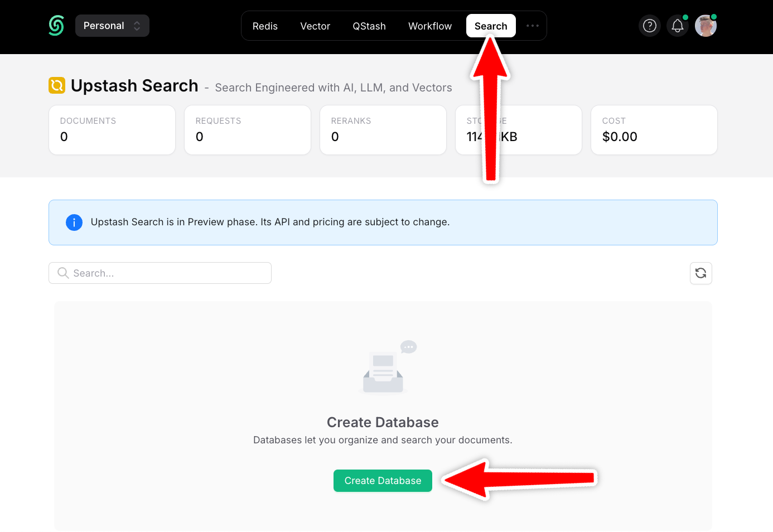Click 'Search Engineered with AI' subtitle
The width and height of the screenshot is (773, 532).
coord(334,88)
